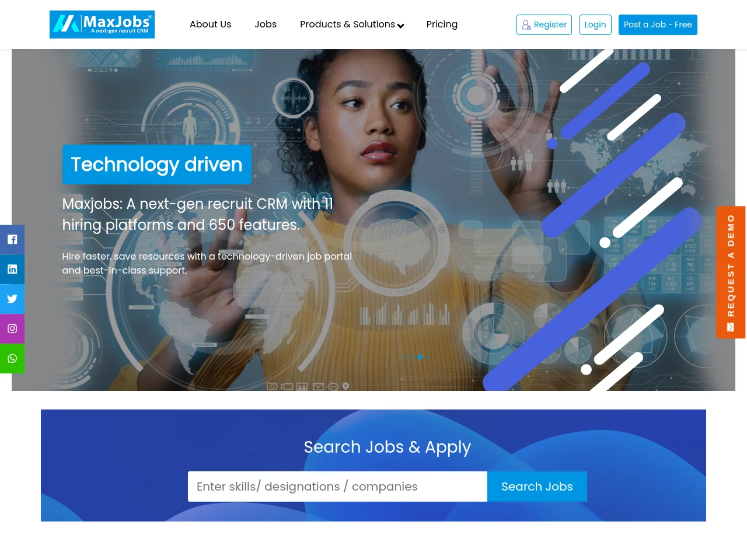Viewport: 747px width, 560px height.
Task: Select the fourth carousel slide dot
Action: [428, 357]
